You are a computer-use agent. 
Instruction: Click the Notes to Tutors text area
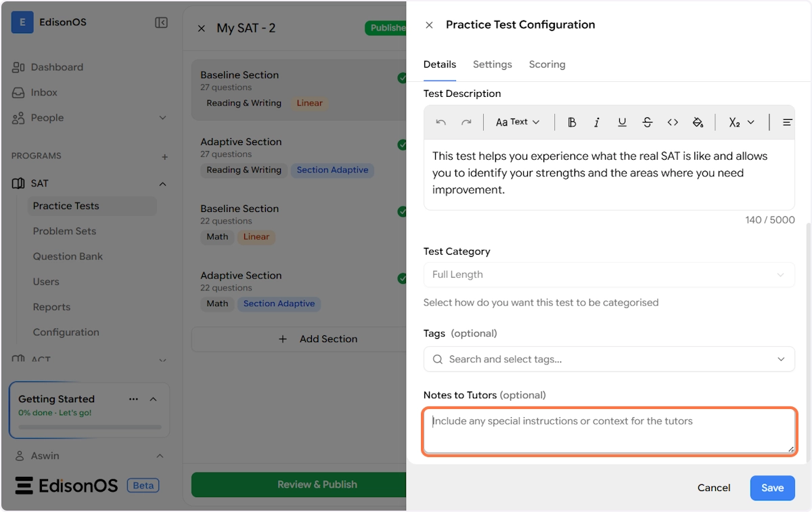(608, 431)
